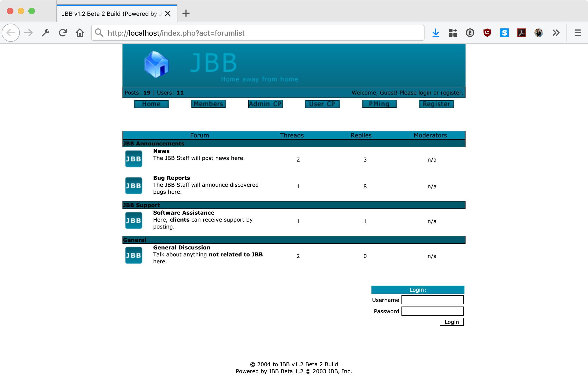Open the uBlock Origin extension icon

487,33
